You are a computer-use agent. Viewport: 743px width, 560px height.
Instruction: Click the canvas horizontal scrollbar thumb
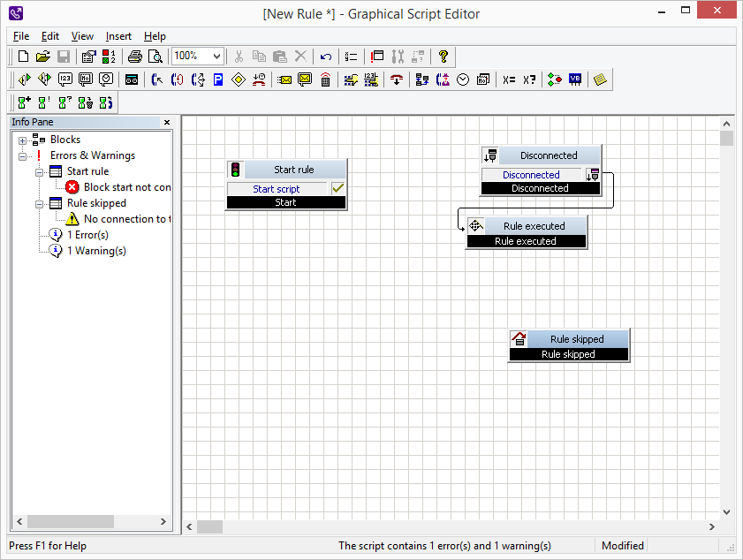click(x=209, y=526)
